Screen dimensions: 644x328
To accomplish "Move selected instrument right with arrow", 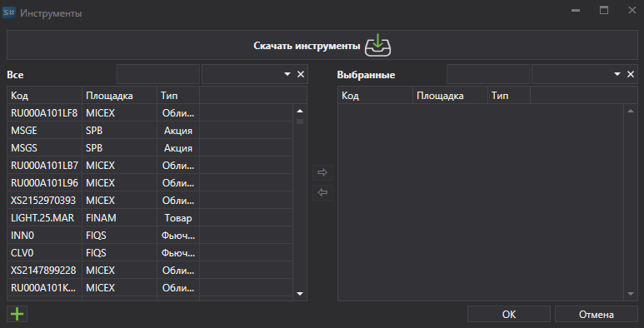I will (x=322, y=172).
